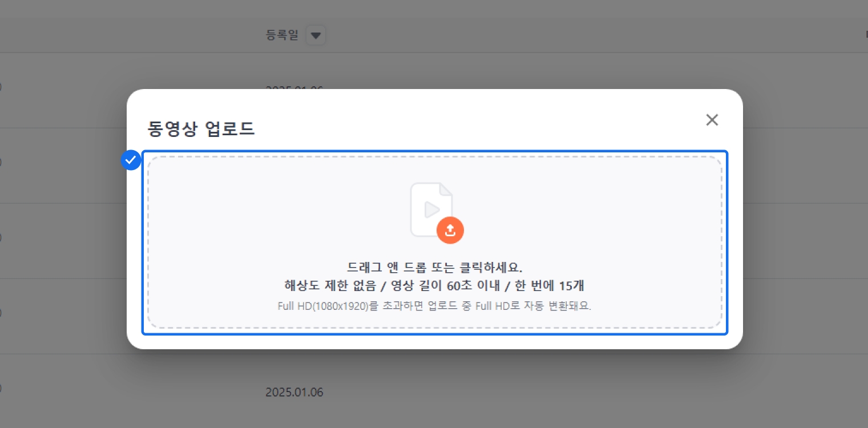Open the 등록일 sort dropdown arrow
868x428 pixels.
tap(316, 36)
